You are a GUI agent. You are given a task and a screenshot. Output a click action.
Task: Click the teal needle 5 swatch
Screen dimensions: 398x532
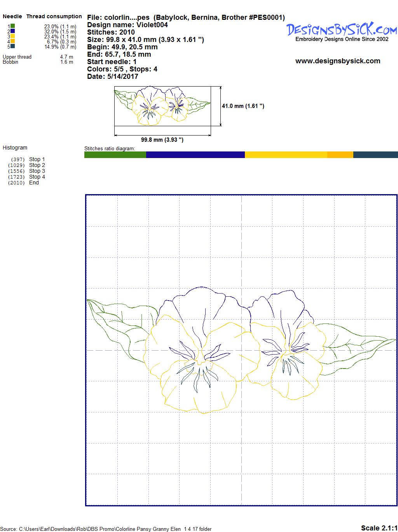pyautogui.click(x=13, y=46)
